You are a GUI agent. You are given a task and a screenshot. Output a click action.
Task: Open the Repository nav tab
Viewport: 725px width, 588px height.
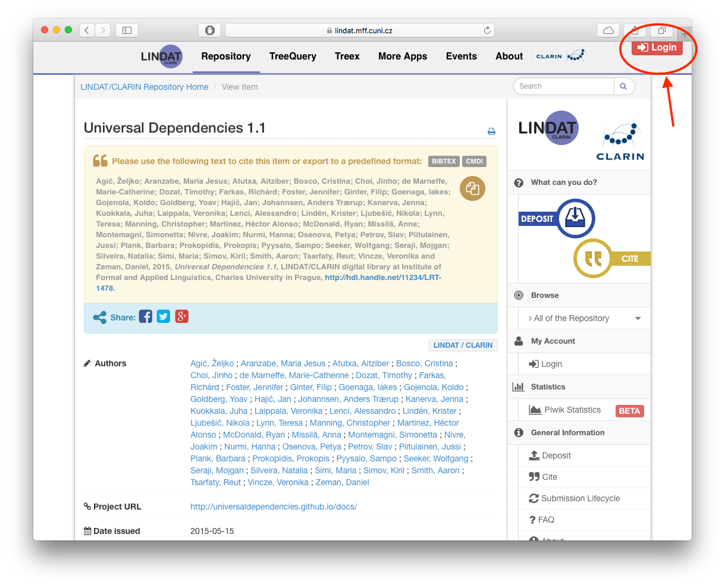click(x=226, y=56)
